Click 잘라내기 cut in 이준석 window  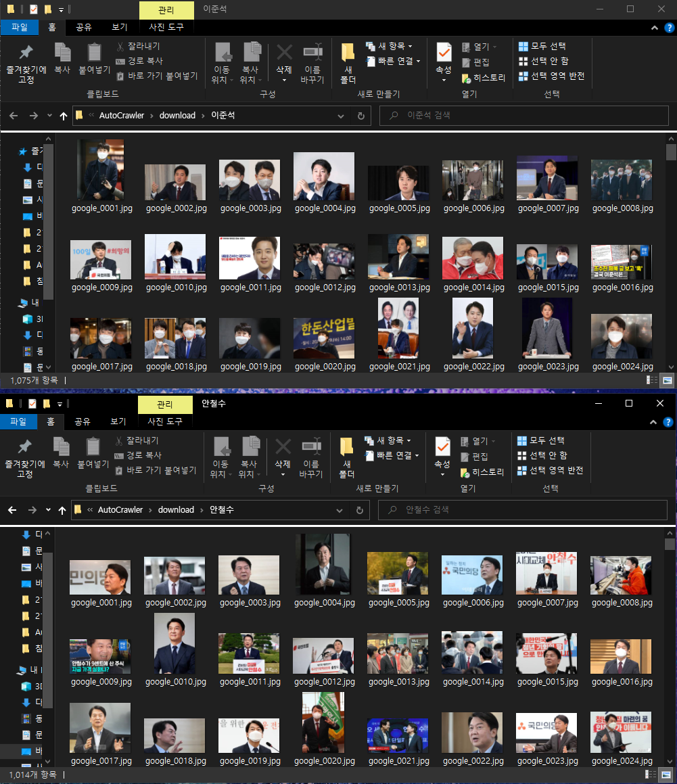click(138, 46)
